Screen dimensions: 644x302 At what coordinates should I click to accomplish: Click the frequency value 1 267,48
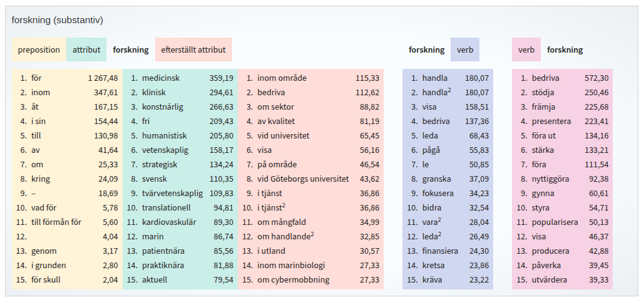[x=103, y=78]
